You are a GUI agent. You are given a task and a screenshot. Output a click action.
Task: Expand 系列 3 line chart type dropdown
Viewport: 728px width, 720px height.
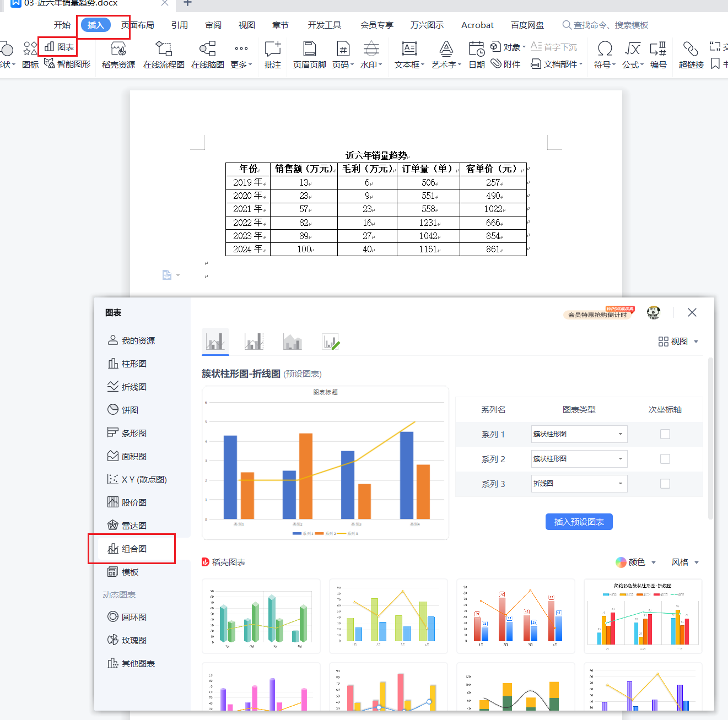pos(579,484)
